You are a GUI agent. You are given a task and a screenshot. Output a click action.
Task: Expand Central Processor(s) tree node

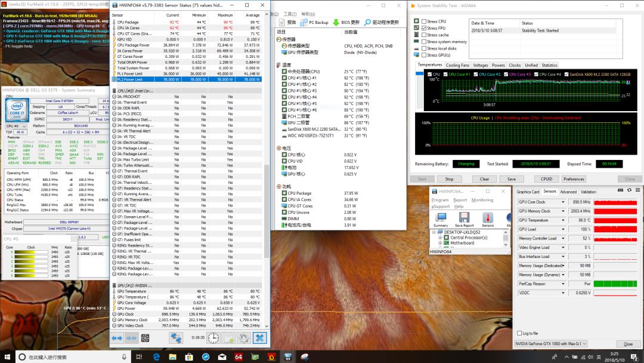(x=441, y=238)
